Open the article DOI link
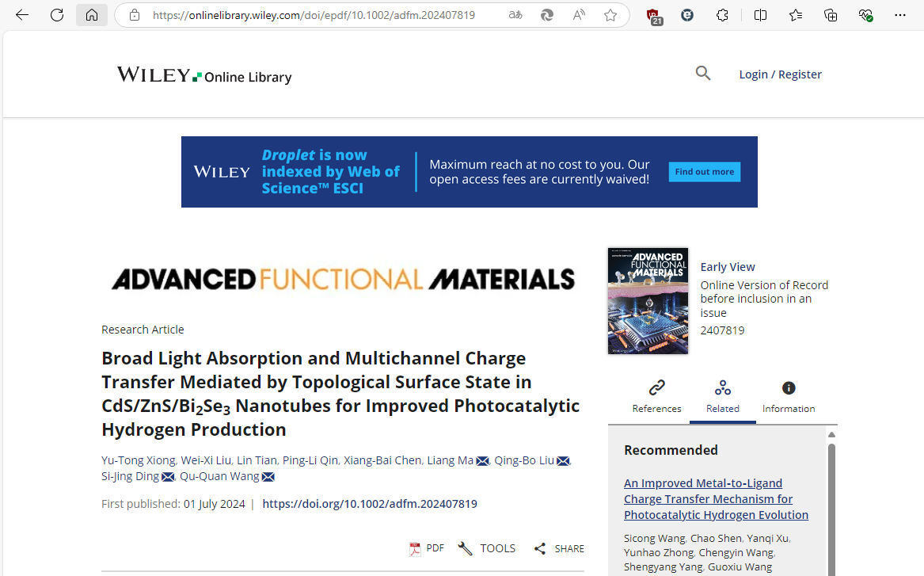Image resolution: width=924 pixels, height=576 pixels. (369, 504)
